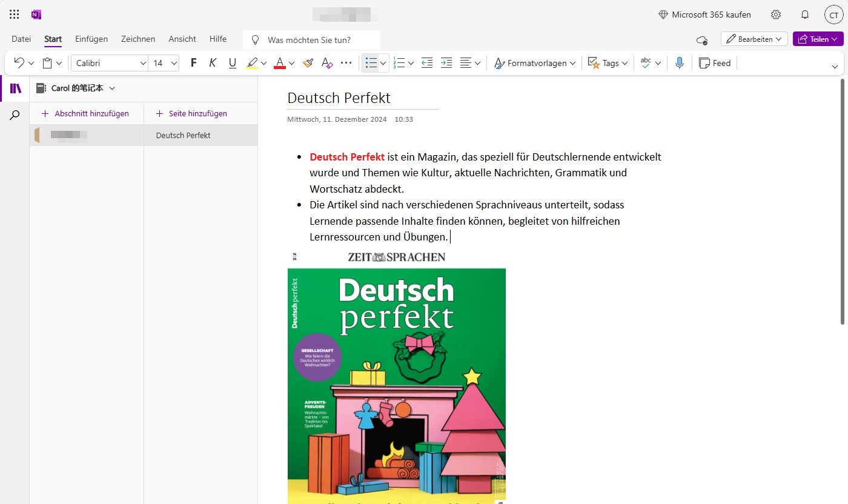Click the Was möchten Sie tun search box
The width and height of the screenshot is (848, 504).
(x=311, y=40)
